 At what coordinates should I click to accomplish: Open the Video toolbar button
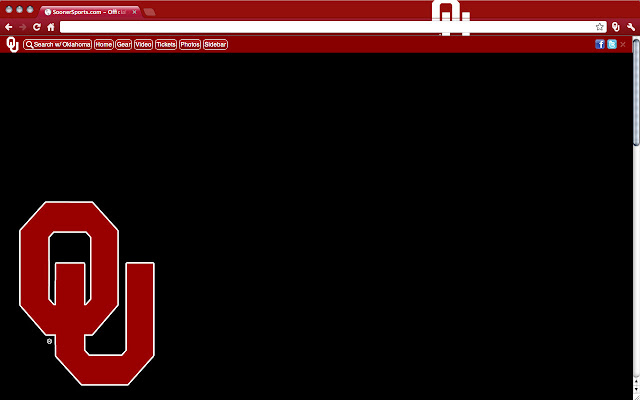pos(143,44)
